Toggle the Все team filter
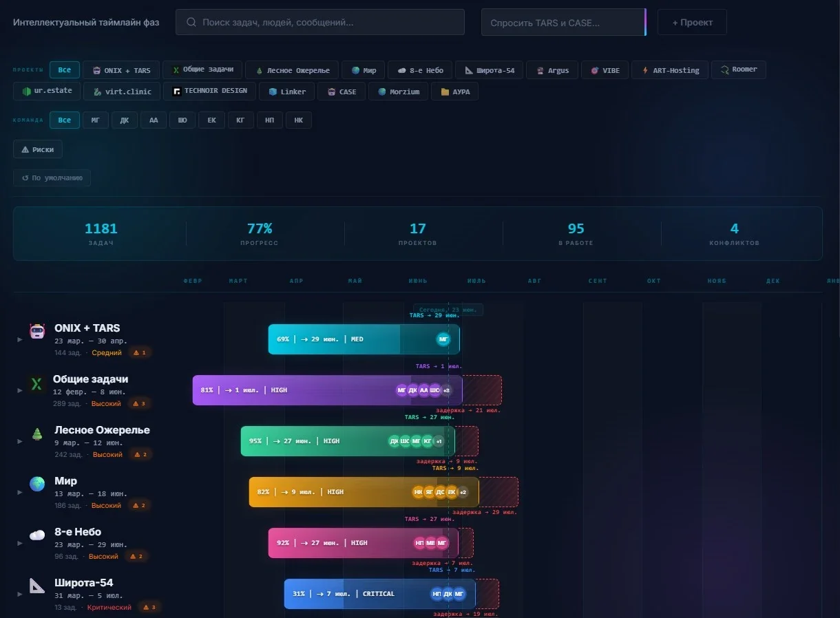The image size is (840, 618). (x=65, y=120)
